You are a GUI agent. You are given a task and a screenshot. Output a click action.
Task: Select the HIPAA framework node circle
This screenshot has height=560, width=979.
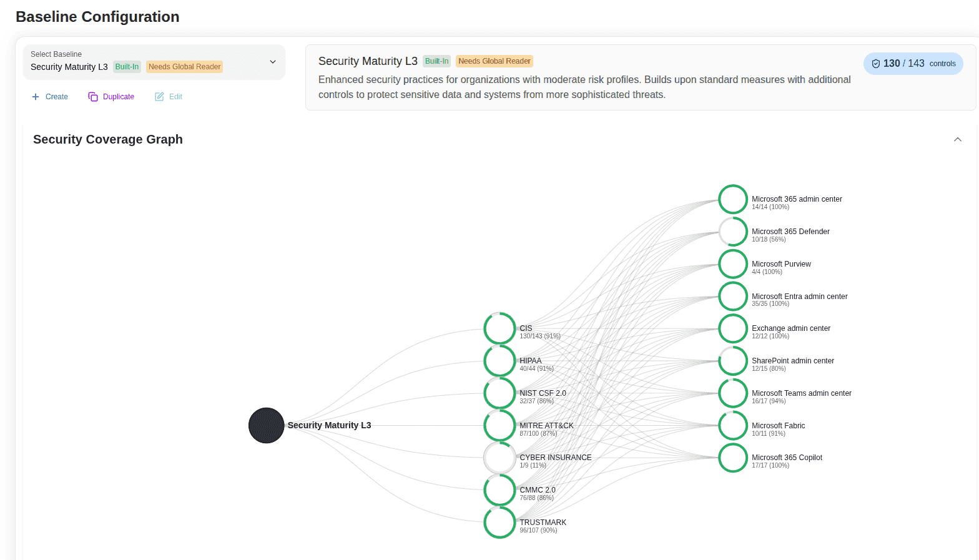(x=499, y=361)
